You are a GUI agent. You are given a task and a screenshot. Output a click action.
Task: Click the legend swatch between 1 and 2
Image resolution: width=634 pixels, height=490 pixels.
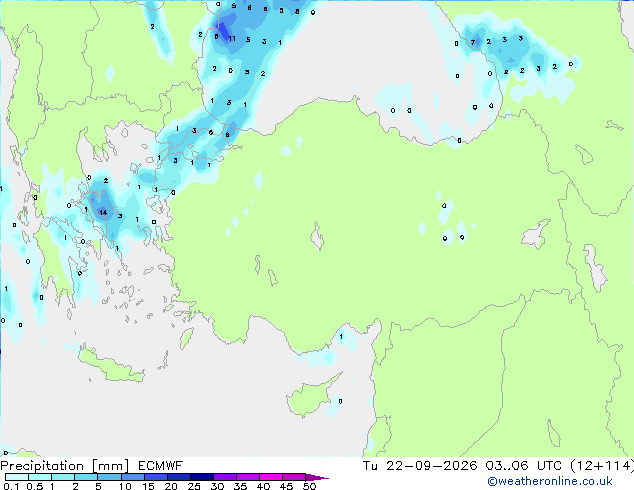point(63,477)
